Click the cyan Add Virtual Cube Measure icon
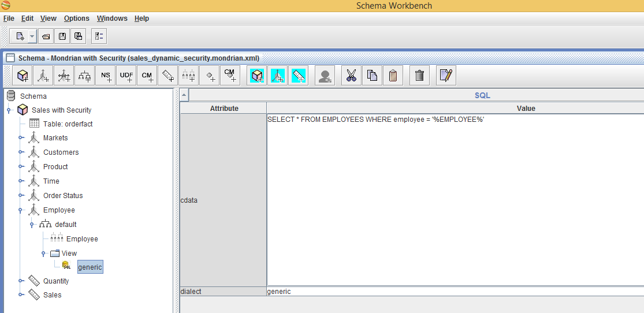This screenshot has height=313, width=644. [x=298, y=76]
